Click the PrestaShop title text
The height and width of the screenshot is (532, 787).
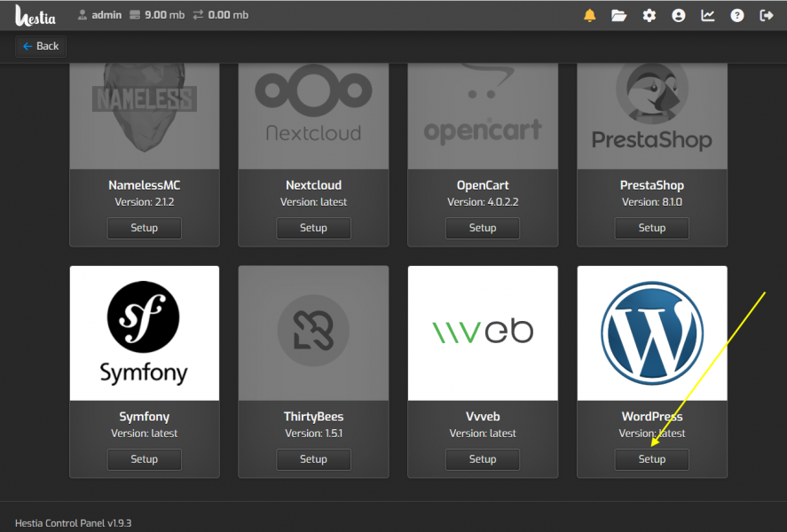click(x=651, y=185)
